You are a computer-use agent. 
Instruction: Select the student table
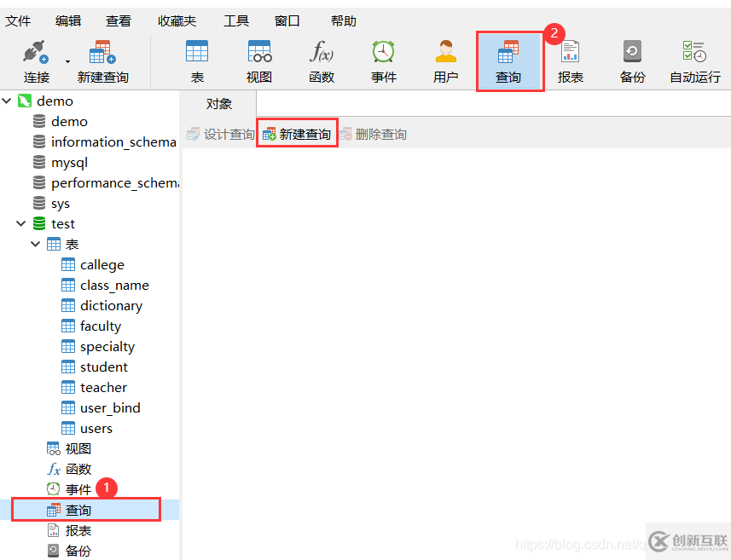pyautogui.click(x=95, y=367)
